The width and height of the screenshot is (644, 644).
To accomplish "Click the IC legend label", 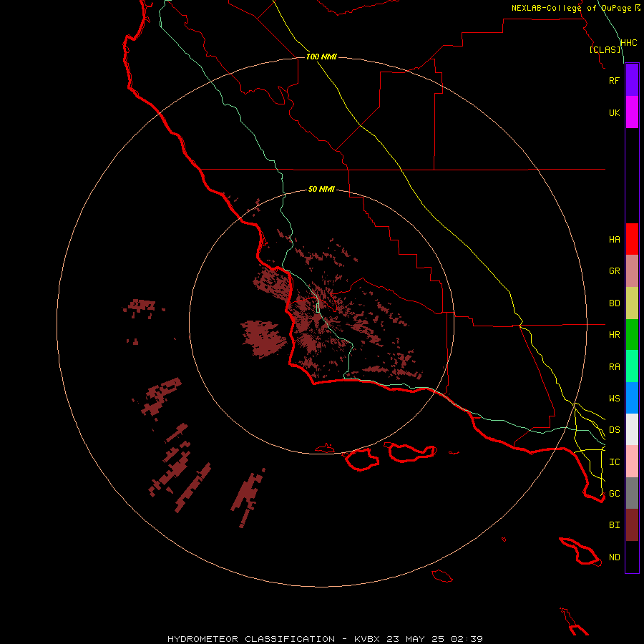I will [614, 462].
